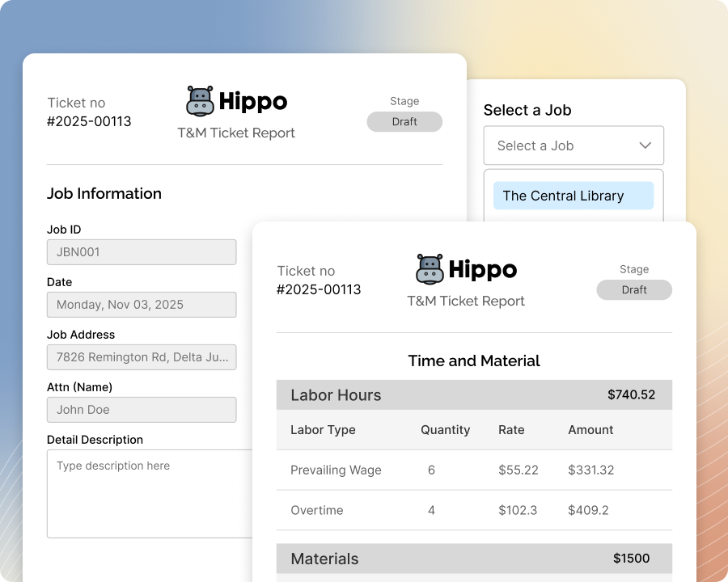This screenshot has width=728, height=582.
Task: Click the Materials section header
Action: [x=474, y=559]
